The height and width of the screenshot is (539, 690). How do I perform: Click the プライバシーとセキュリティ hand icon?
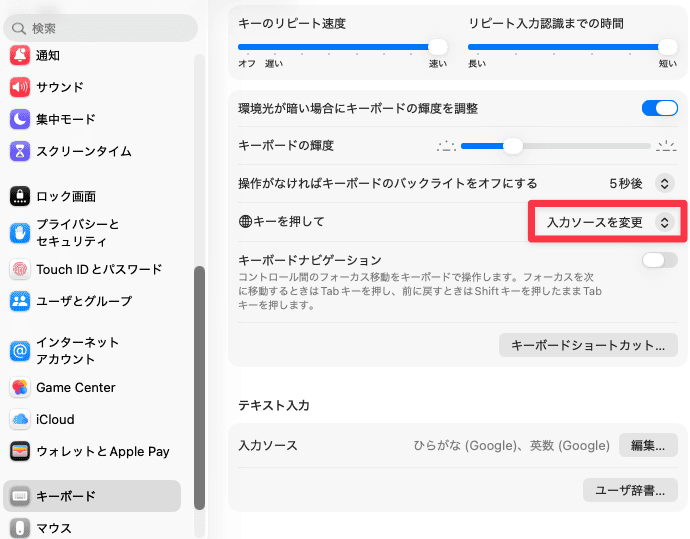coord(20,233)
